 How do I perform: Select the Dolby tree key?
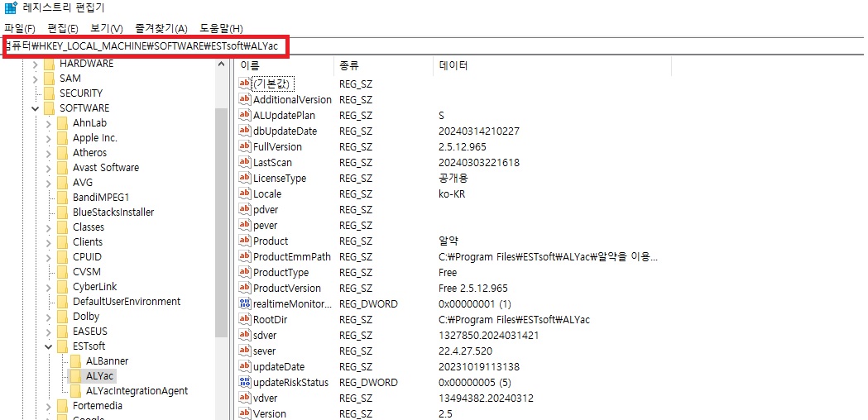tap(86, 317)
